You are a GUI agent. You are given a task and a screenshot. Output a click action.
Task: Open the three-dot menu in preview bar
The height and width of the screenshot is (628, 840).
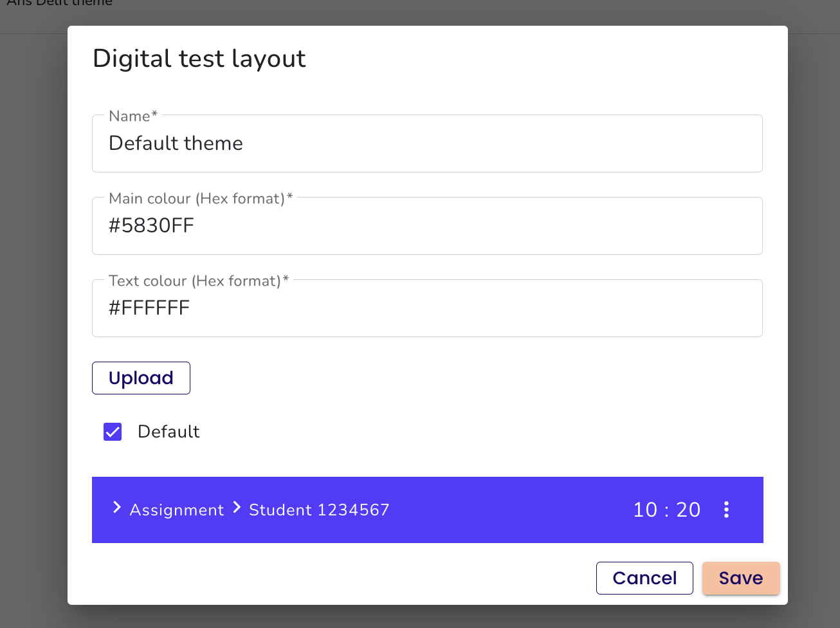click(x=726, y=510)
